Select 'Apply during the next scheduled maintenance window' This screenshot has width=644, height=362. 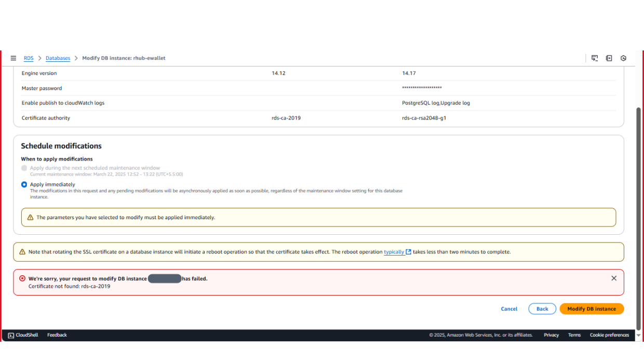pyautogui.click(x=24, y=168)
